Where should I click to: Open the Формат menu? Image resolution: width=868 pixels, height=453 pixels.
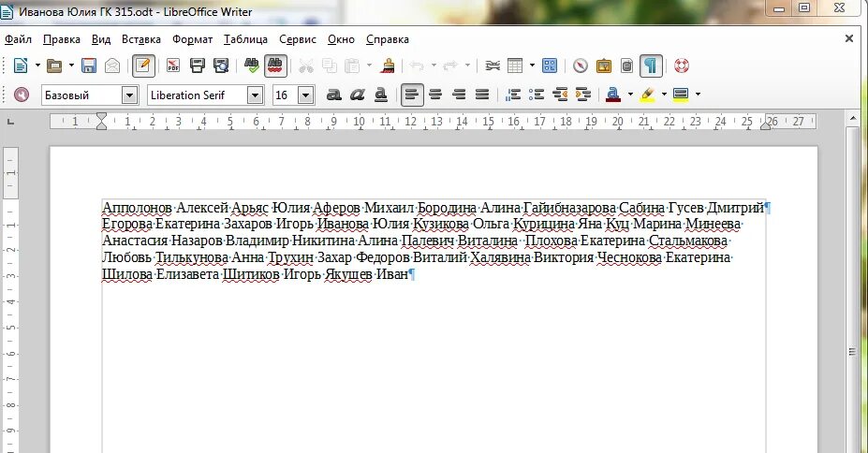coord(192,39)
